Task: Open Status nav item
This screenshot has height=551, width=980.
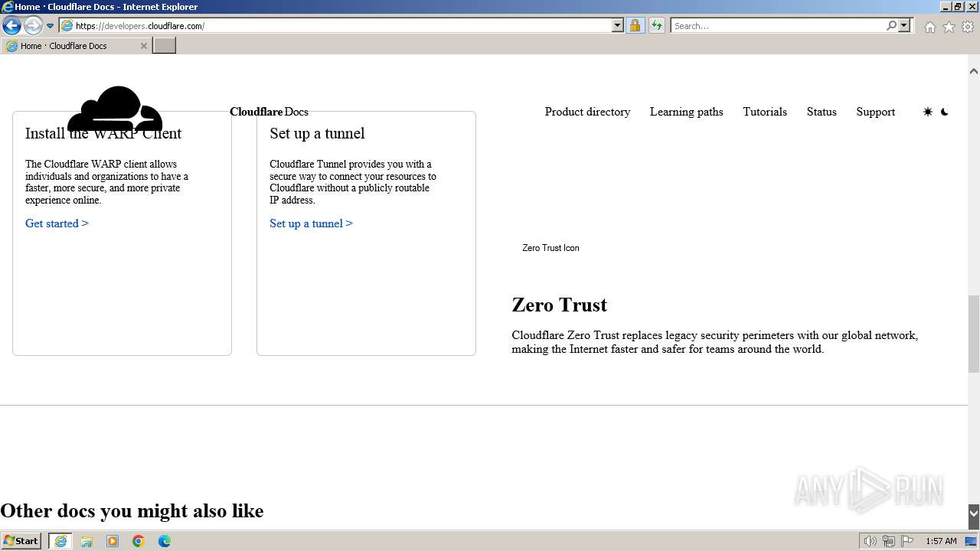Action: (x=822, y=112)
